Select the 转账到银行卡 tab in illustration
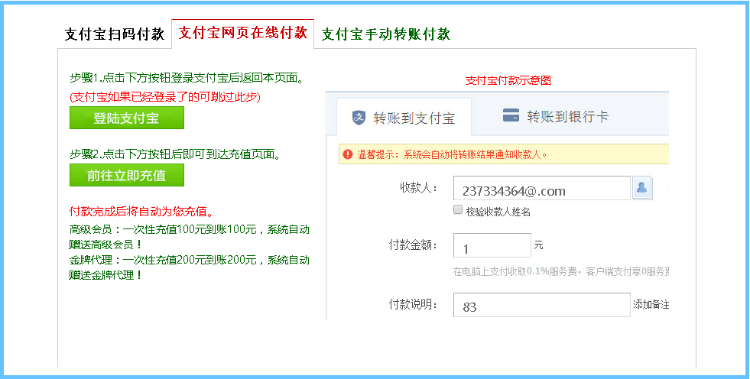The image size is (750, 379). pos(556,116)
